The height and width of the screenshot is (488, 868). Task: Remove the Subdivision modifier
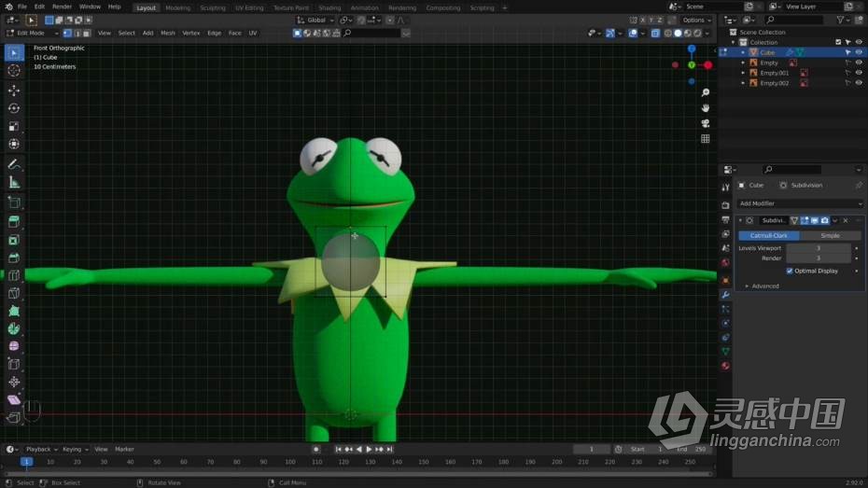(x=846, y=221)
